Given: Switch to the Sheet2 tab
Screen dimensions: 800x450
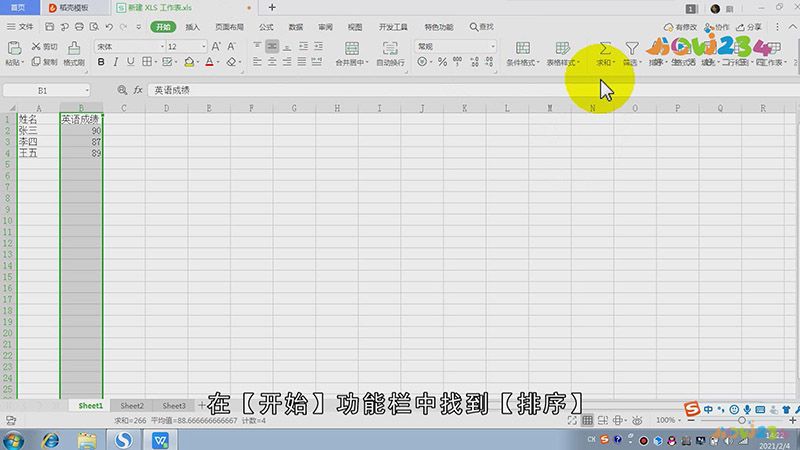Looking at the screenshot, I should click(132, 406).
